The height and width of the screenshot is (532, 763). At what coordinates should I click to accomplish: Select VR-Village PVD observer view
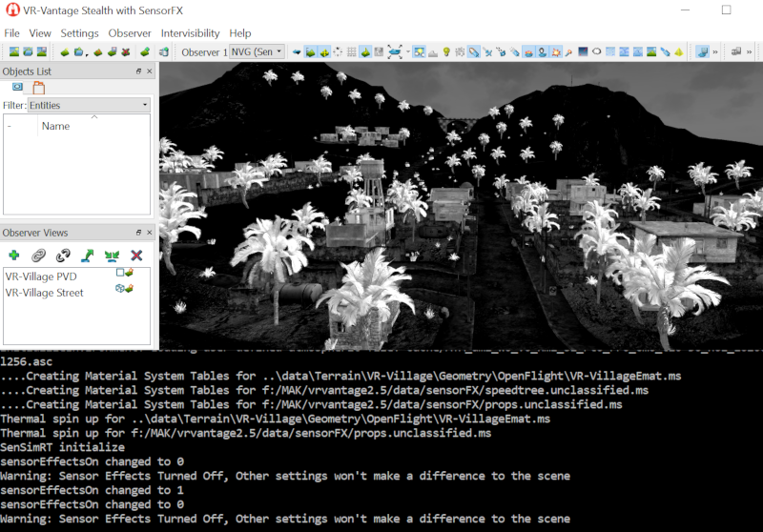tap(41, 276)
